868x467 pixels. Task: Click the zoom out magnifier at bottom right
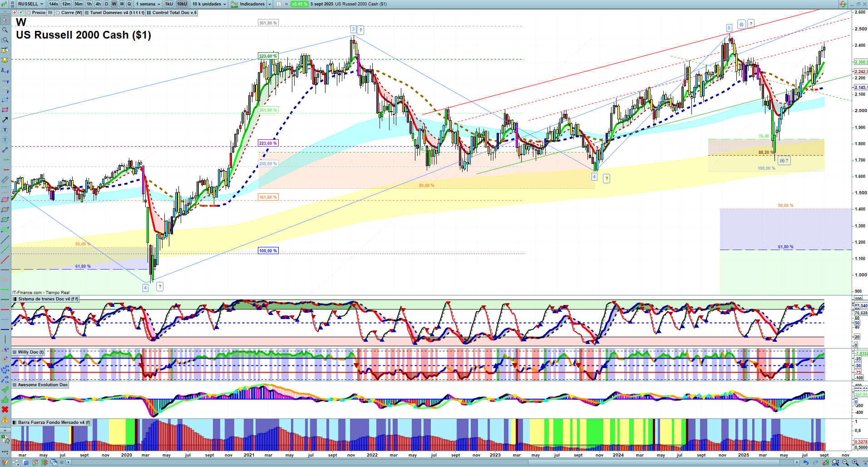(x=845, y=462)
